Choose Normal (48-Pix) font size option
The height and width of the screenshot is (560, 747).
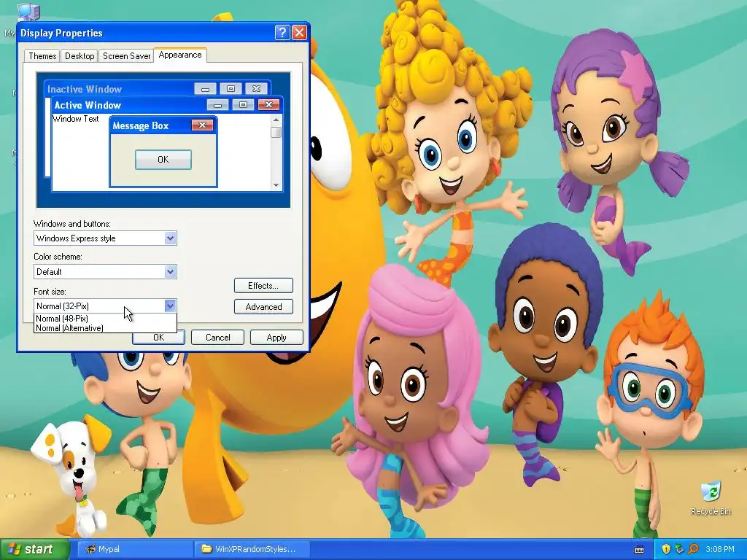point(105,319)
